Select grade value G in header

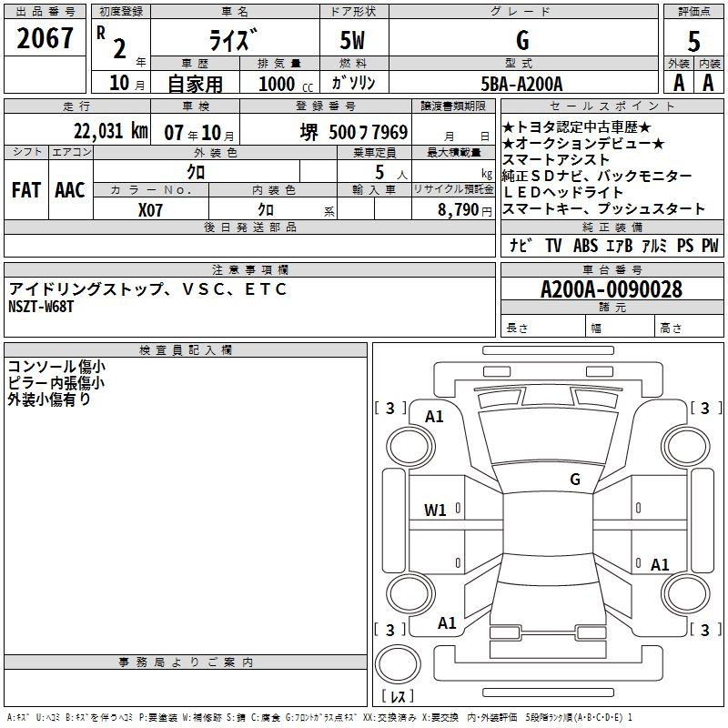[x=522, y=40]
